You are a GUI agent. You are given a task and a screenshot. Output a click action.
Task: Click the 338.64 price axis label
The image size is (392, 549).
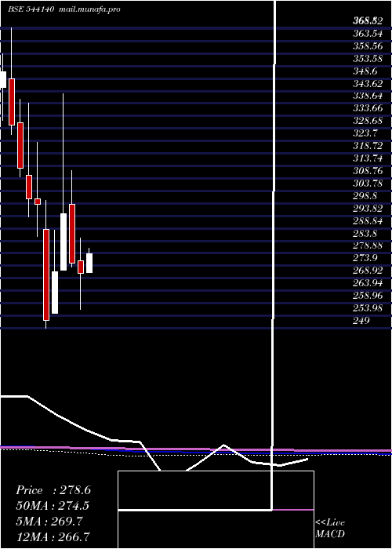(368, 96)
